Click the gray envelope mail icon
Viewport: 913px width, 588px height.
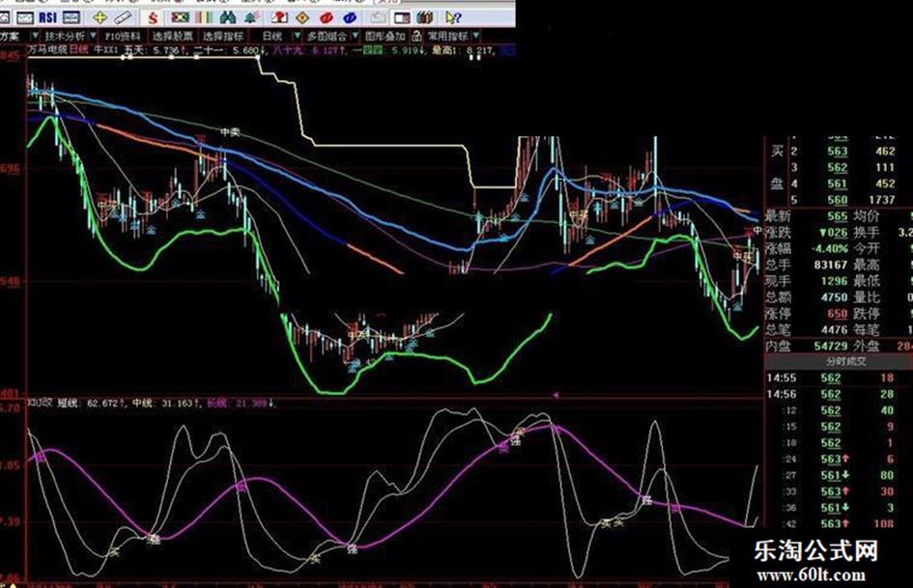click(379, 17)
